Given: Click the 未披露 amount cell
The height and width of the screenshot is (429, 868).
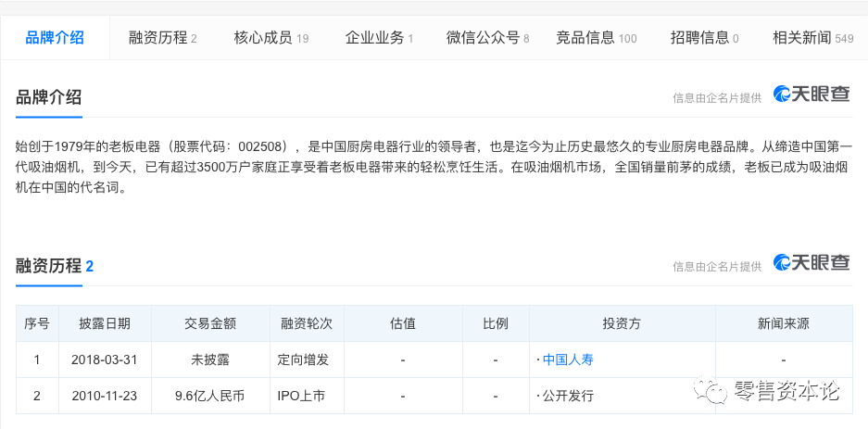Looking at the screenshot, I should pyautogui.click(x=210, y=360).
